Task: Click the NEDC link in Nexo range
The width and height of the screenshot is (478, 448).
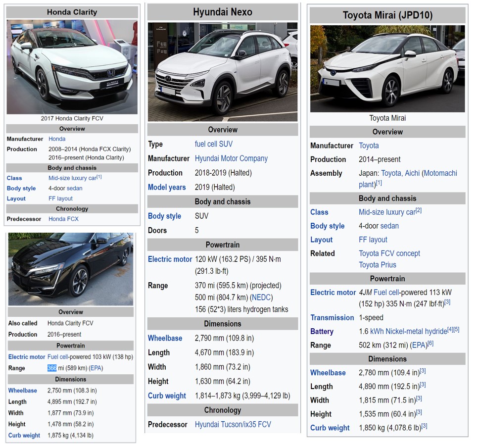Action: pos(261,298)
